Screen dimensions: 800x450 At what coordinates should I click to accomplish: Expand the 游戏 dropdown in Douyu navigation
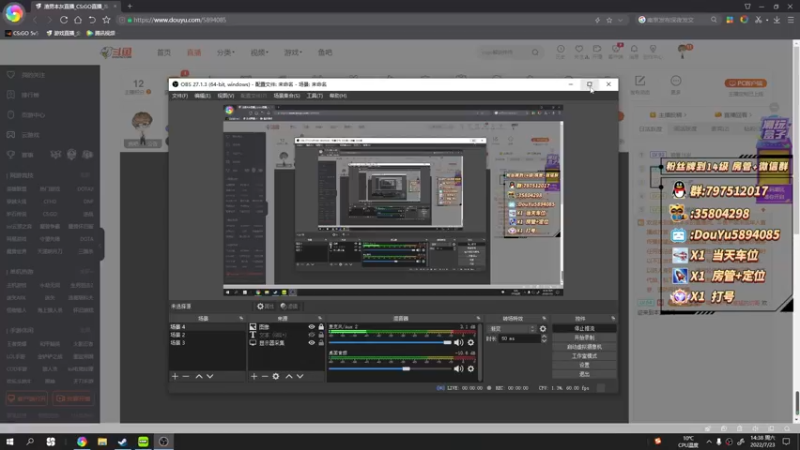pyautogui.click(x=293, y=52)
